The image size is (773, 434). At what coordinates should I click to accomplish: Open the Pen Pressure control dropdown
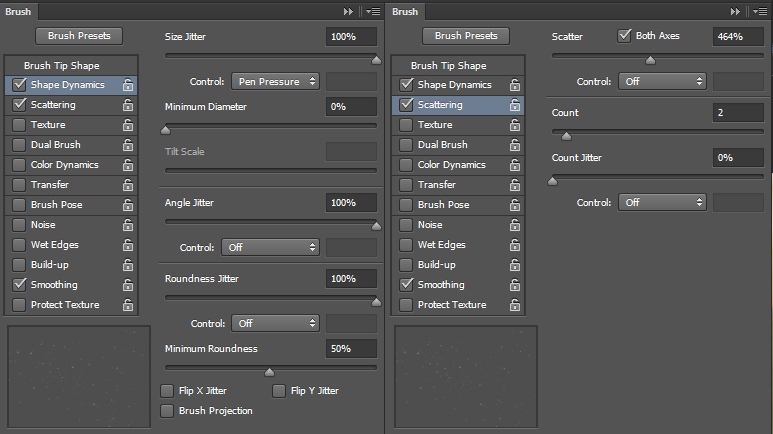[x=276, y=81]
